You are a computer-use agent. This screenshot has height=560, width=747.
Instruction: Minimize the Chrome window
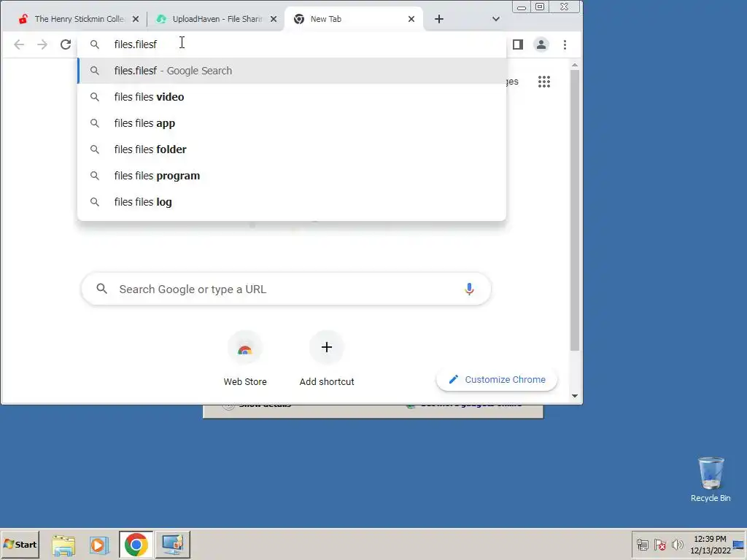tap(522, 7)
